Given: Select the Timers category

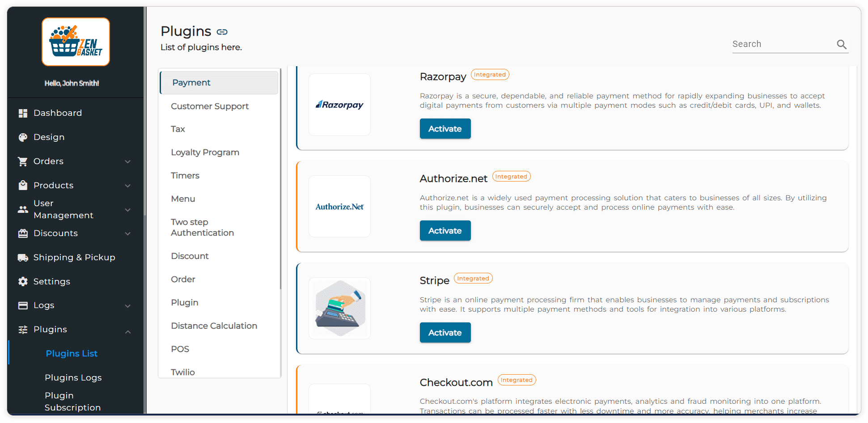Looking at the screenshot, I should click(x=185, y=176).
